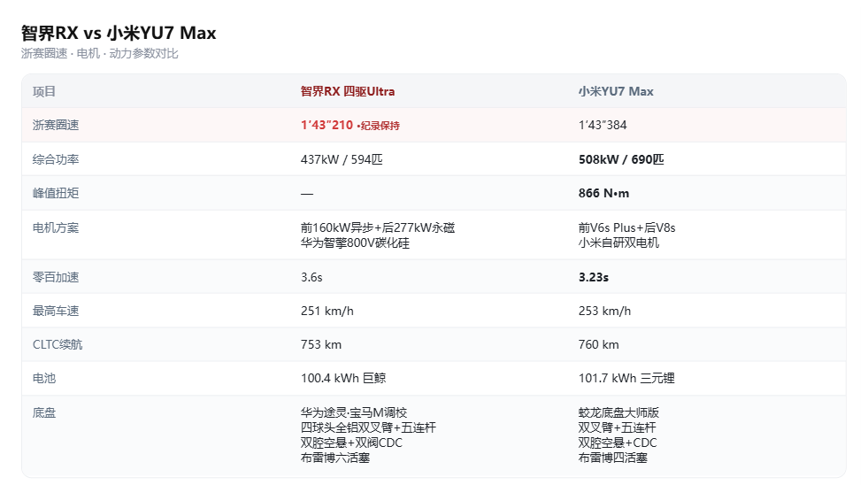Click the 综合功率 row label
The width and height of the screenshot is (868, 485).
(56, 159)
